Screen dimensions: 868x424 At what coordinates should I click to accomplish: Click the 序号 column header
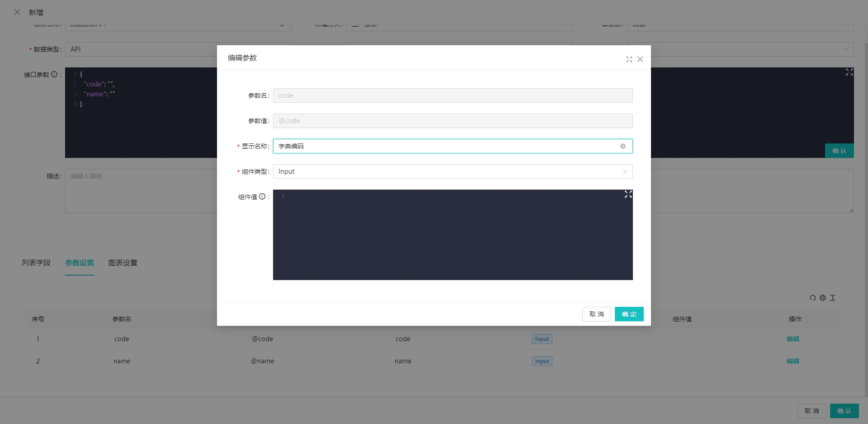(38, 319)
